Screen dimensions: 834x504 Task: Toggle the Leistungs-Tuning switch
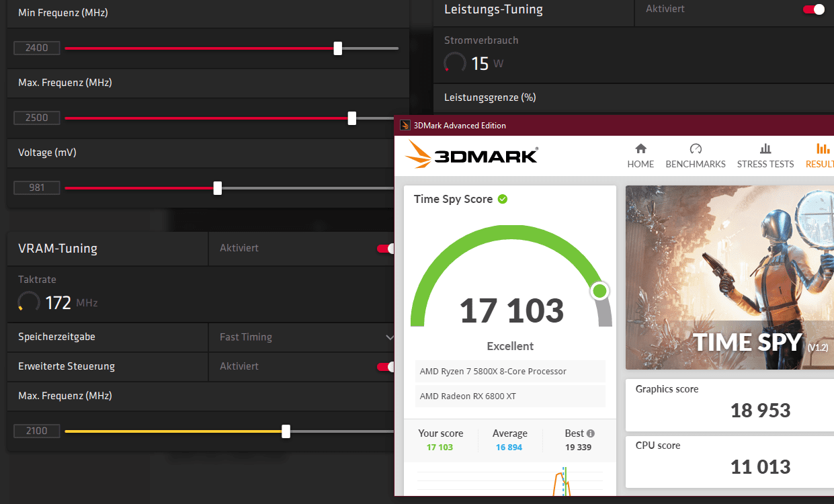(x=814, y=9)
